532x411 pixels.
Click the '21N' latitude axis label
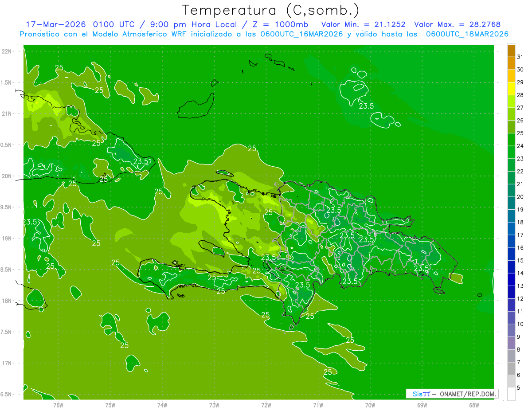click(x=7, y=114)
